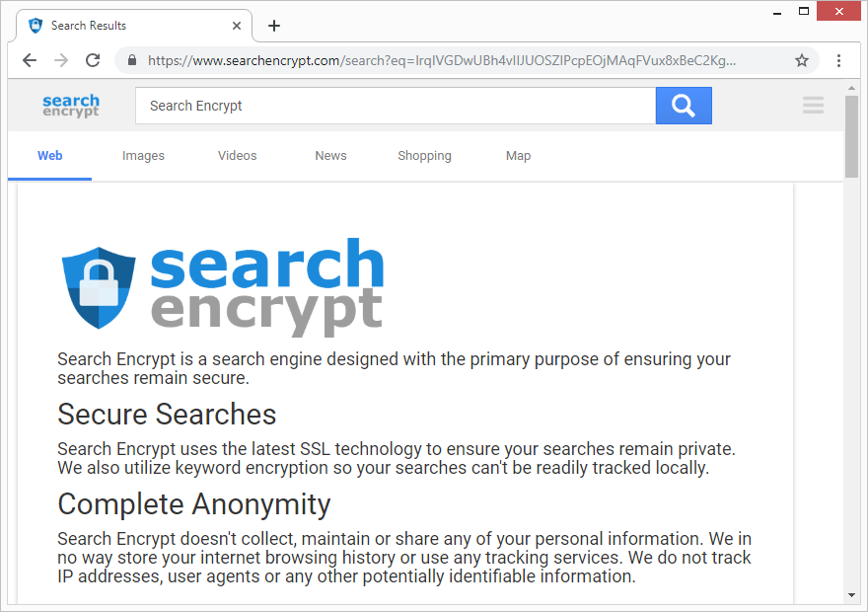Screen dimensions: 868x612
Task: Open the News search category
Action: coord(330,155)
